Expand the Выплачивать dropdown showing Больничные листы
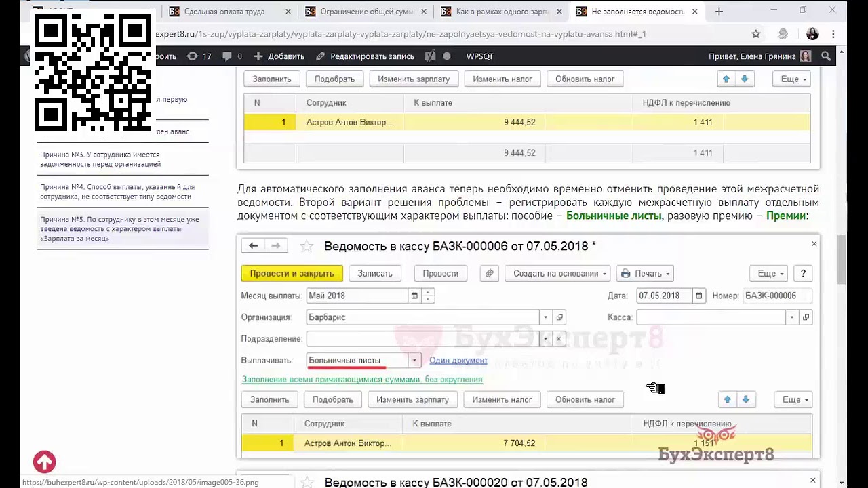Image resolution: width=868 pixels, height=488 pixels. pyautogui.click(x=414, y=361)
